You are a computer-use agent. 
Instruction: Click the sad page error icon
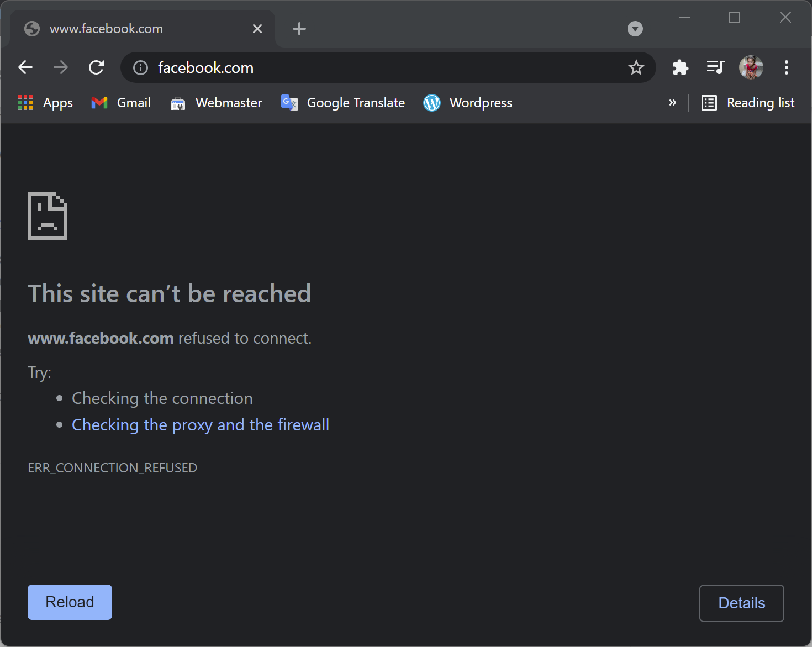tap(48, 215)
